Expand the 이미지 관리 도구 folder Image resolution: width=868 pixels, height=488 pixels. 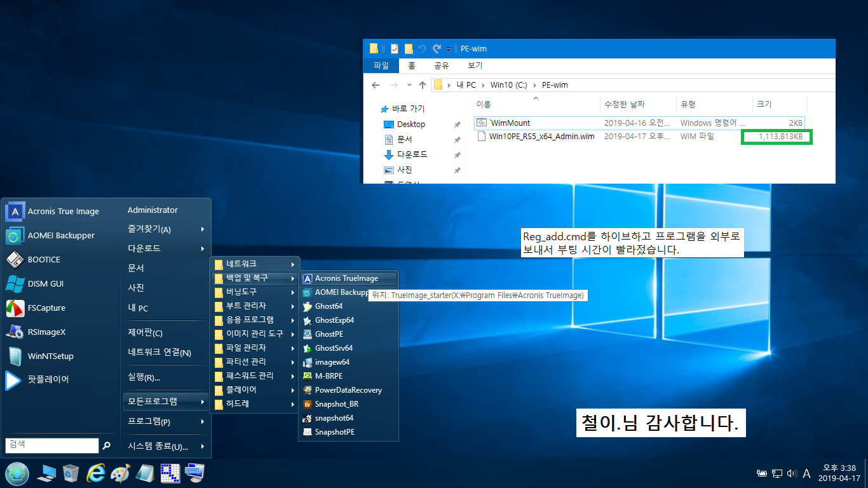(x=254, y=334)
